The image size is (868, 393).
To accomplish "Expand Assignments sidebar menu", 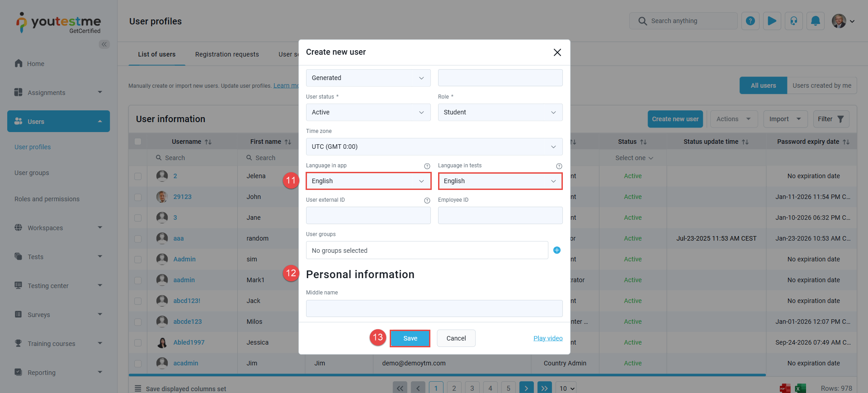I will (x=58, y=93).
